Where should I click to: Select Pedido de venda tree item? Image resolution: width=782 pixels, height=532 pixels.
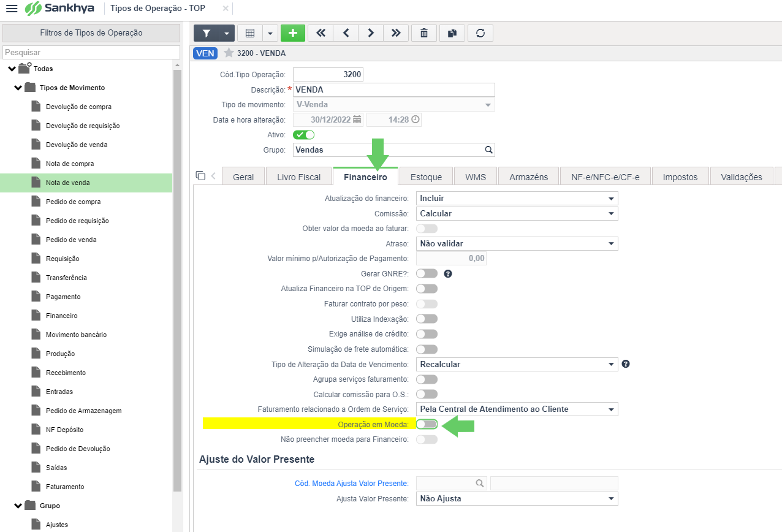[71, 240]
